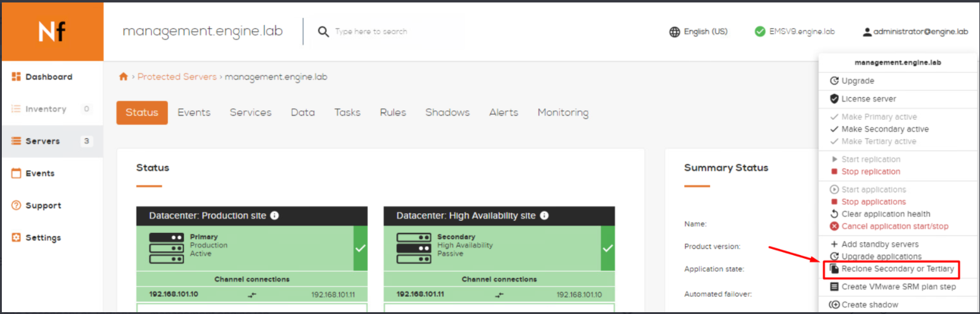Select Make Secondary active

[884, 129]
